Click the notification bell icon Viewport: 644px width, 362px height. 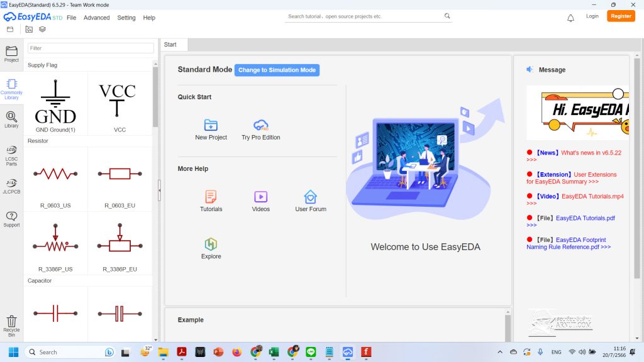(570, 18)
